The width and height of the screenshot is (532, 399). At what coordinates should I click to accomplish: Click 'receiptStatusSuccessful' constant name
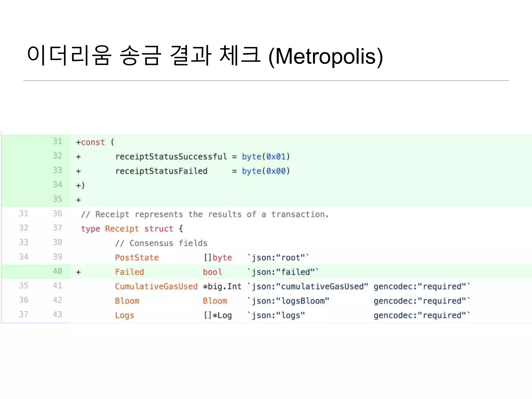[171, 157]
